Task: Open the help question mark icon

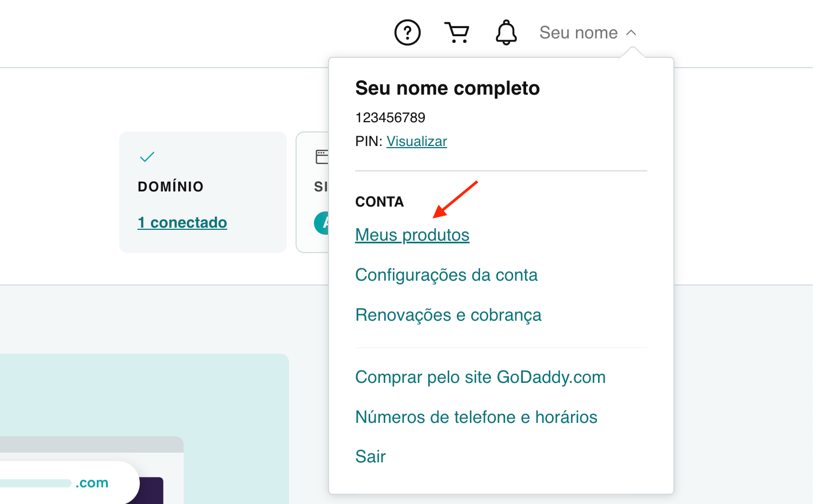Action: click(x=408, y=32)
